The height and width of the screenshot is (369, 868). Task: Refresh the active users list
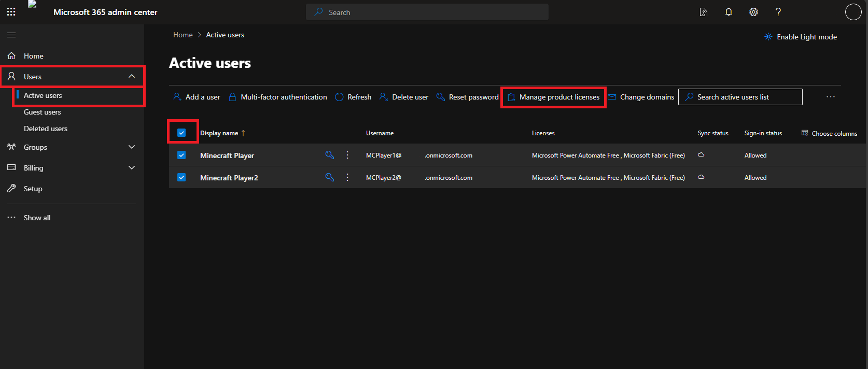[353, 97]
